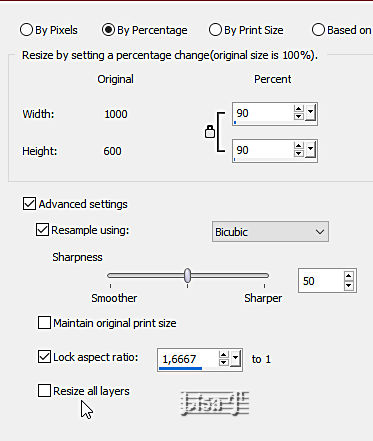Image resolution: width=373 pixels, height=441 pixels.
Task: Click the Height percent up arrow
Action: (298, 146)
